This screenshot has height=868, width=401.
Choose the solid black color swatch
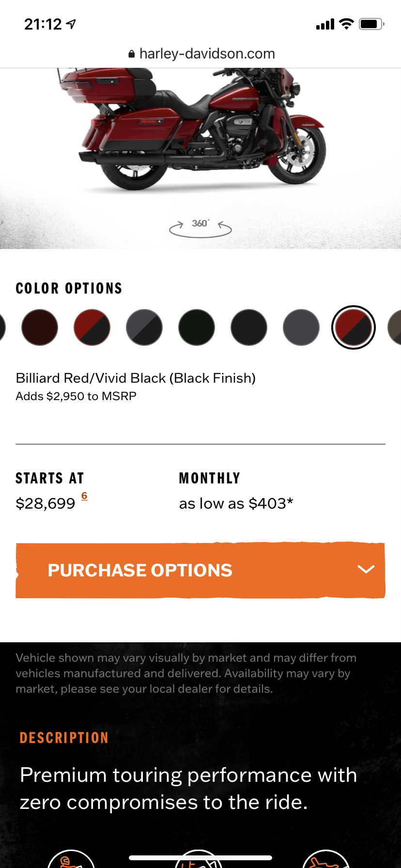[249, 327]
